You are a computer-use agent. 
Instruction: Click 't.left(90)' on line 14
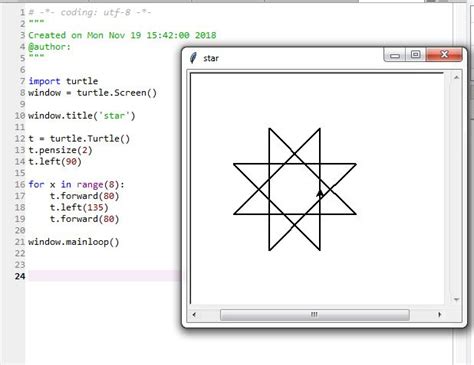tap(55, 162)
